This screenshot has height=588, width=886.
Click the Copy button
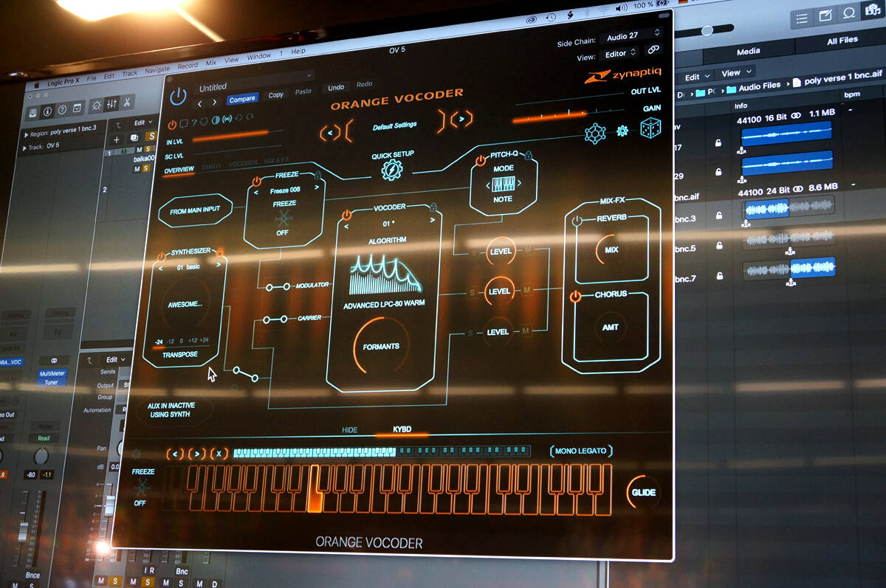click(x=275, y=94)
